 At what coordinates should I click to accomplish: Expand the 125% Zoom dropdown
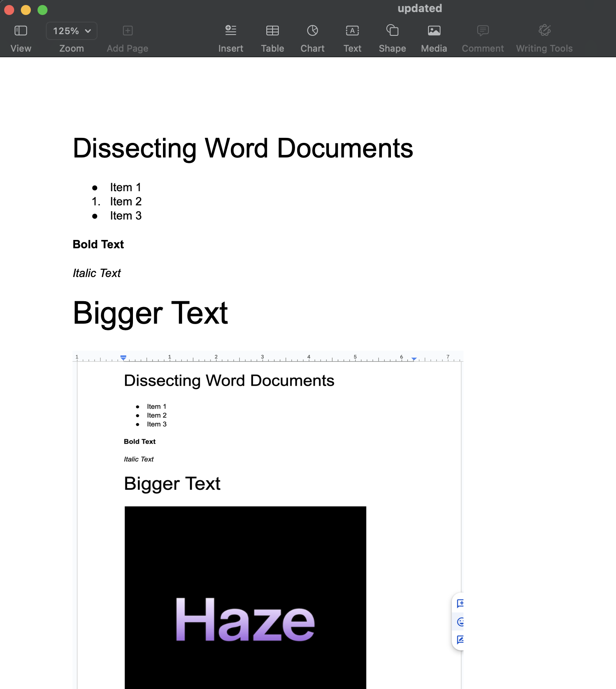point(71,31)
